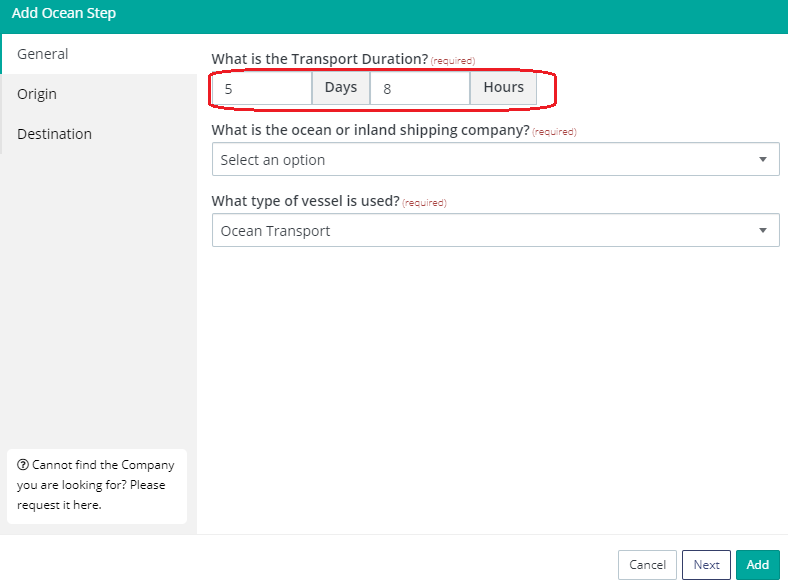Click the Next button
Screen dimensions: 788x587
tap(706, 565)
